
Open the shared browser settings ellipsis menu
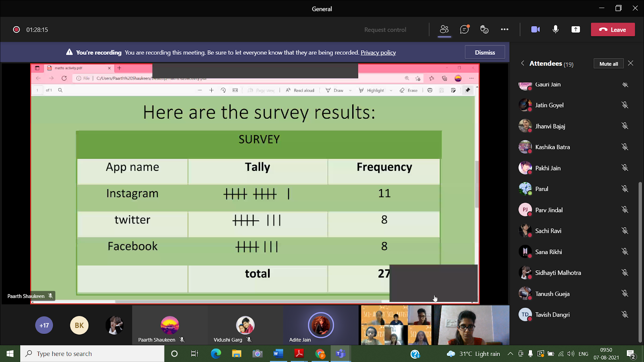(471, 78)
